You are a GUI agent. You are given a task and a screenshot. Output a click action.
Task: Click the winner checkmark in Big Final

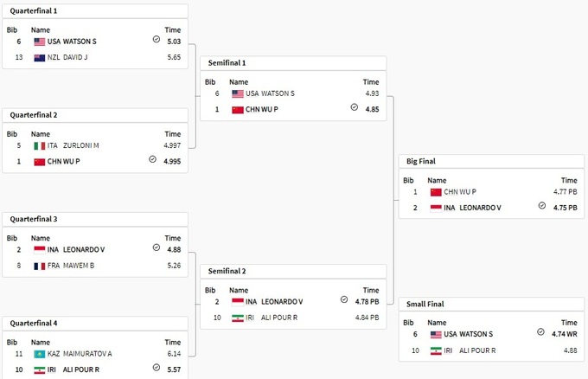click(x=542, y=207)
